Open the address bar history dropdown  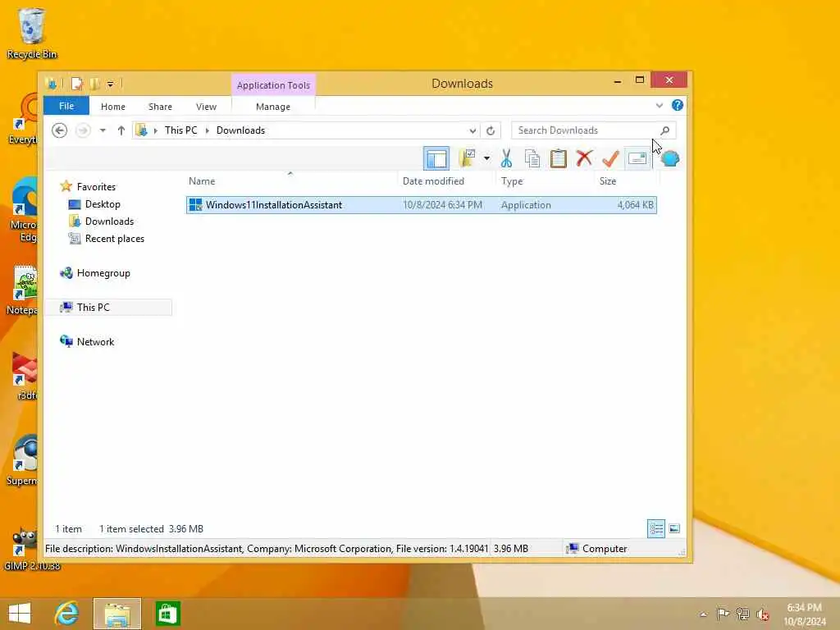pos(472,130)
